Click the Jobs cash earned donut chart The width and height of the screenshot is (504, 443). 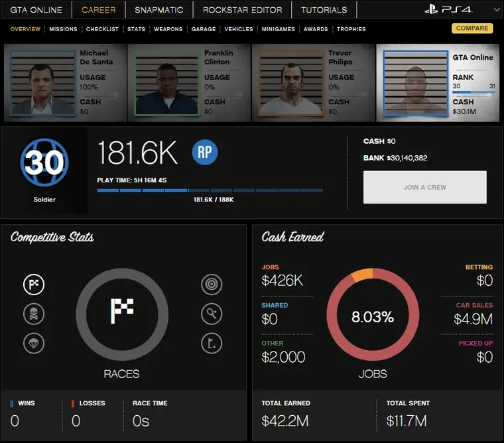[372, 317]
